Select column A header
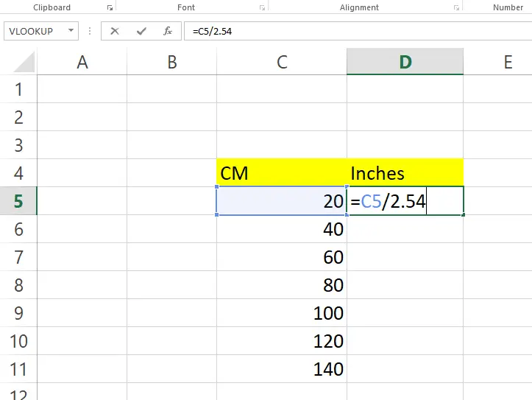This screenshot has height=400, width=532. coord(82,62)
